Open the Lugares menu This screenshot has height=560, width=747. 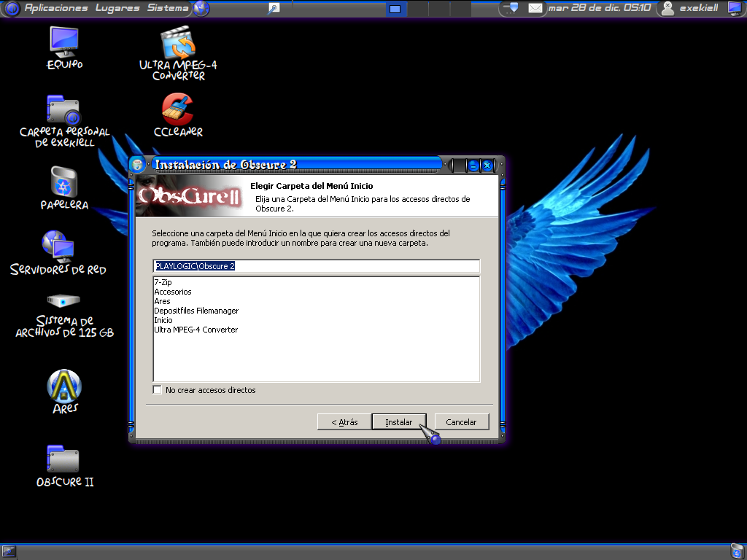(117, 8)
